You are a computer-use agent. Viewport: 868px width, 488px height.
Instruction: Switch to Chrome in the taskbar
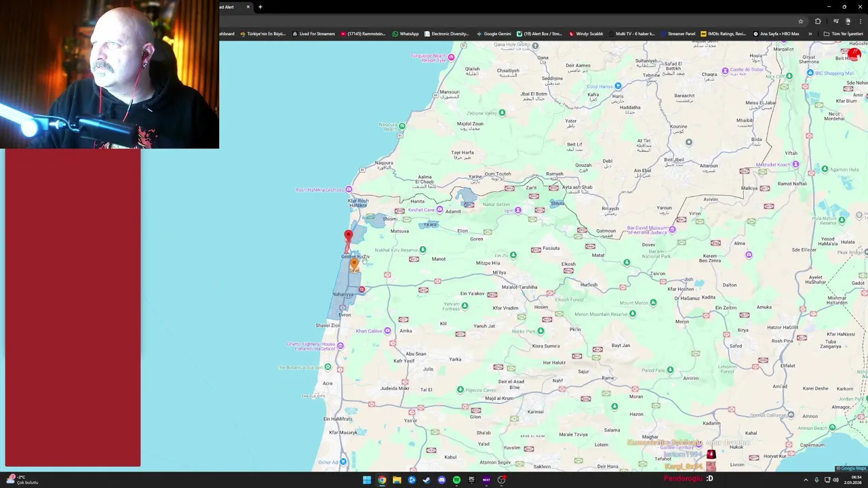(382, 480)
